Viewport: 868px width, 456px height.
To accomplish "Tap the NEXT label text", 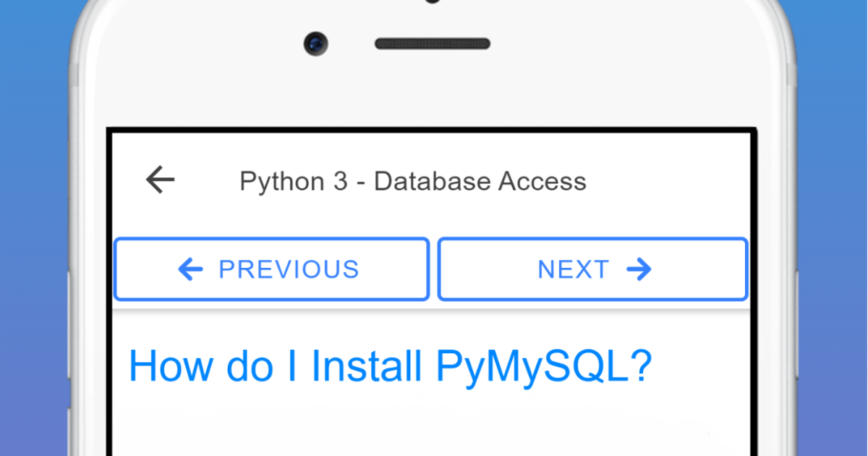I will coord(574,269).
